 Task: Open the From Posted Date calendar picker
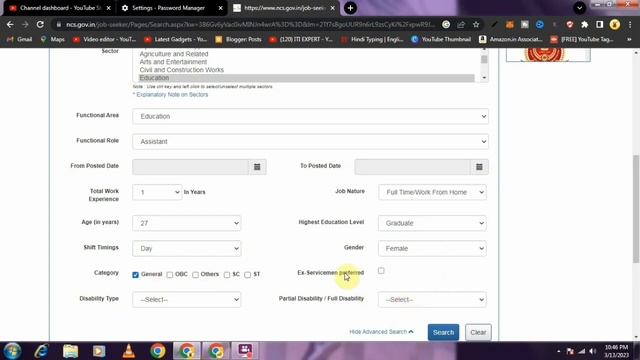pos(257,167)
